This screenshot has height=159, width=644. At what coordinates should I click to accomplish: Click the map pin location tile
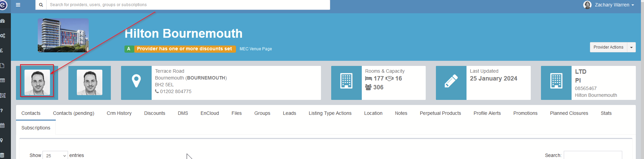point(136,83)
